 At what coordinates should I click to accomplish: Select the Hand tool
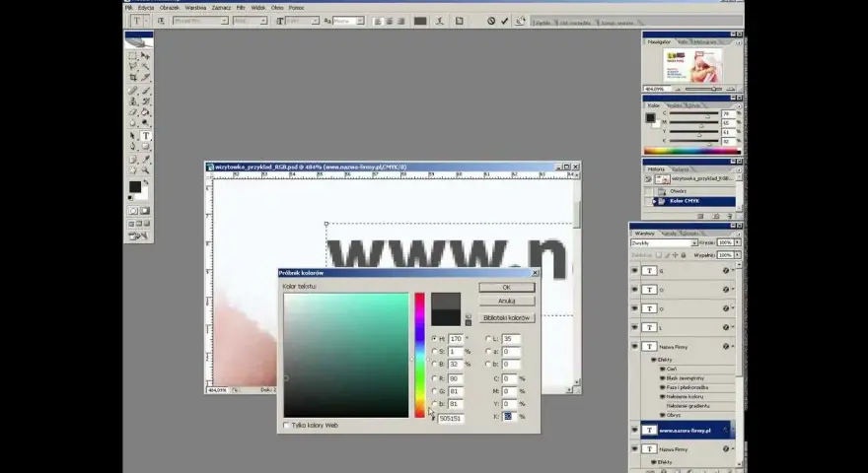pos(133,169)
